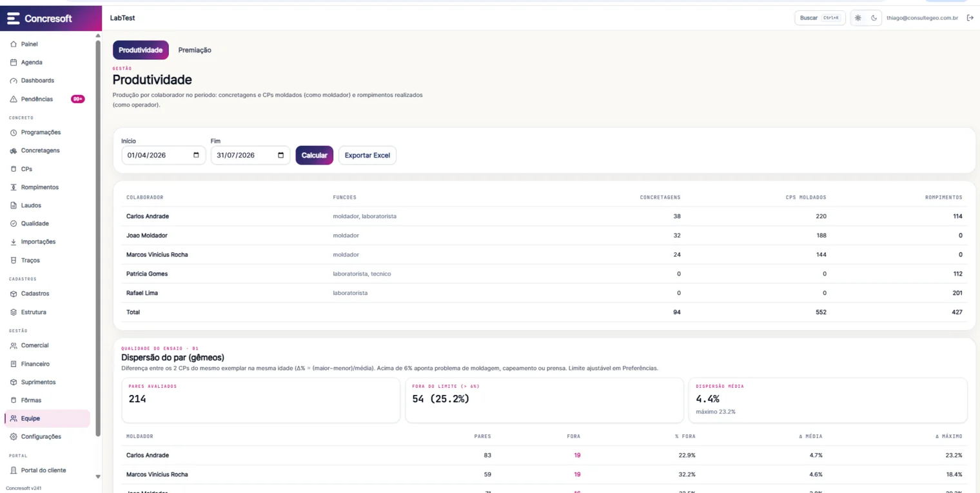This screenshot has width=980, height=493.
Task: Click Carlos Andrade in the COLABORADOR table
Action: tap(148, 217)
